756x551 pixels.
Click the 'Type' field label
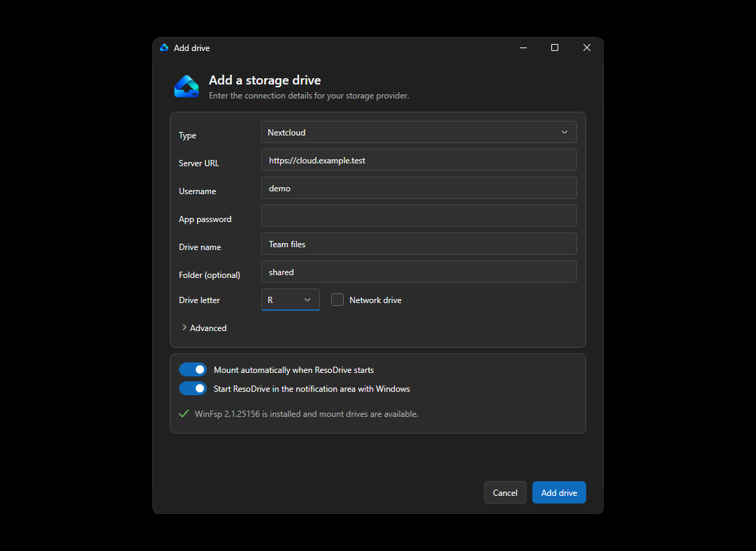click(187, 135)
